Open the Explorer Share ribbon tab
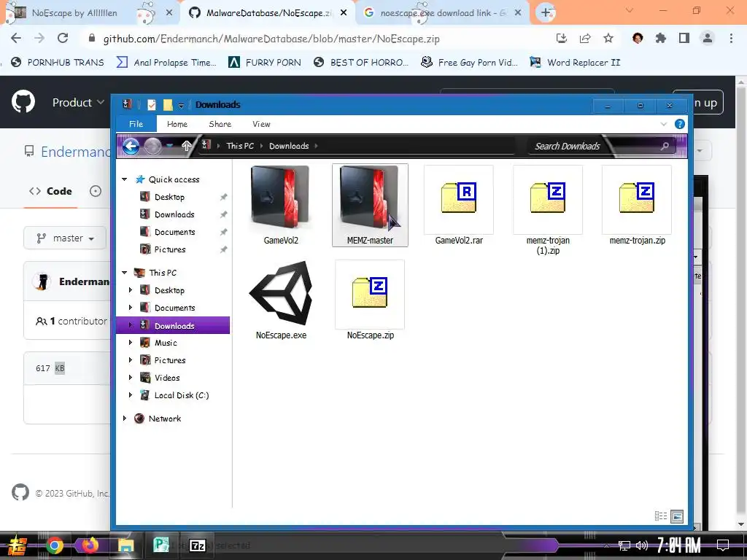747x560 pixels. tap(220, 124)
